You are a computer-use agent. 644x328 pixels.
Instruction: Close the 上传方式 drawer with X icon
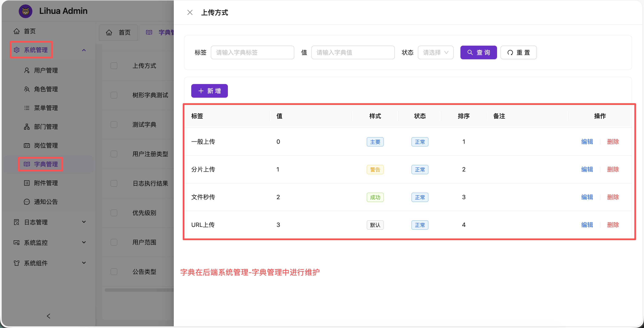click(x=190, y=12)
